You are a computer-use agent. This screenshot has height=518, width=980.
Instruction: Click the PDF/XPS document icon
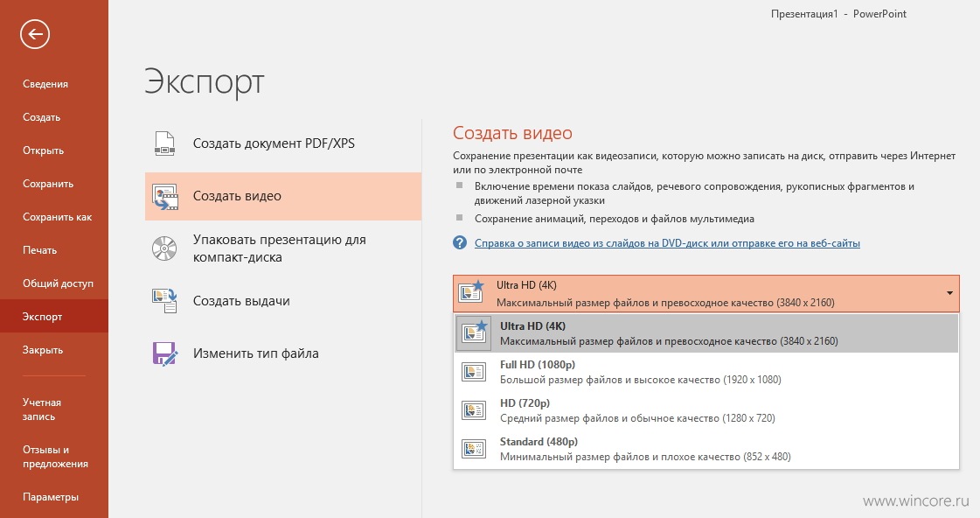coord(164,143)
